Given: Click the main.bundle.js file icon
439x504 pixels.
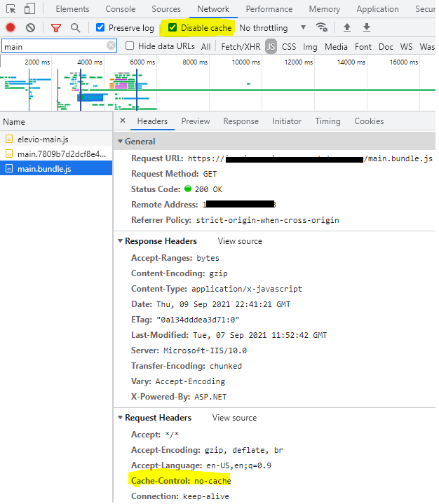Looking at the screenshot, I should point(9,168).
